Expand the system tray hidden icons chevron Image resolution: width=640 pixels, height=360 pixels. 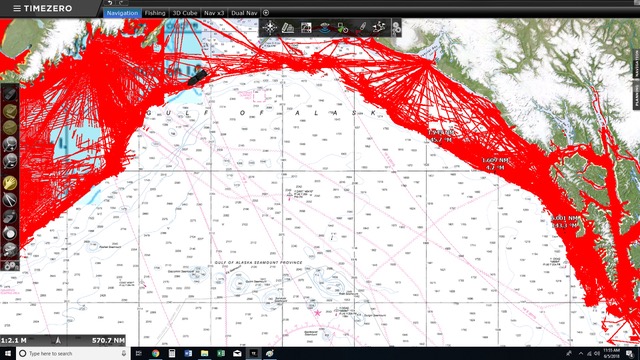[580, 353]
